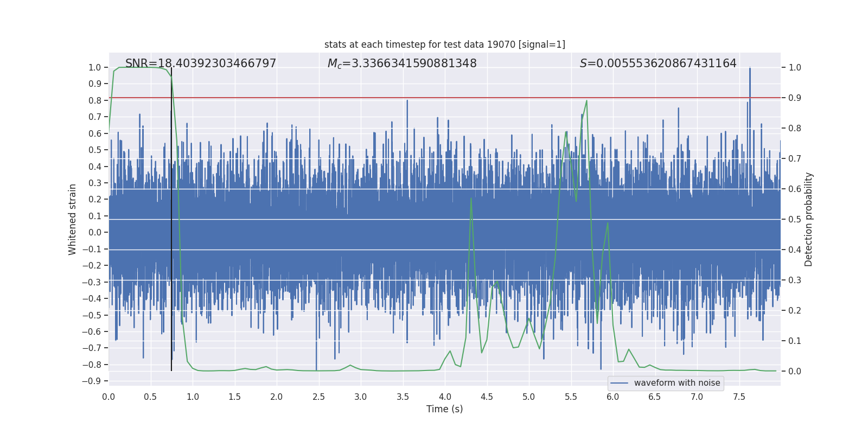The width and height of the screenshot is (868, 434).
Task: Click the 'Time (s)' x-axis label
Action: (x=444, y=409)
